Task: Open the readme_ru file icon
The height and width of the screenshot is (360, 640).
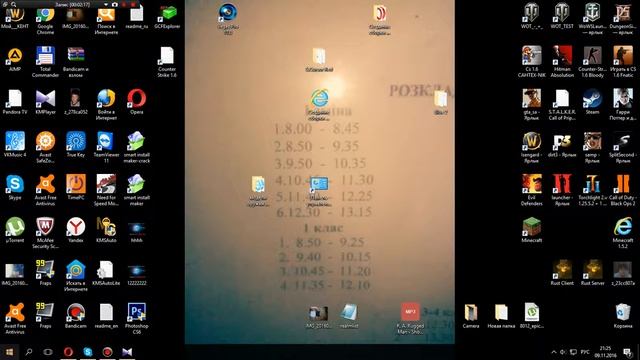Action: 137,18
